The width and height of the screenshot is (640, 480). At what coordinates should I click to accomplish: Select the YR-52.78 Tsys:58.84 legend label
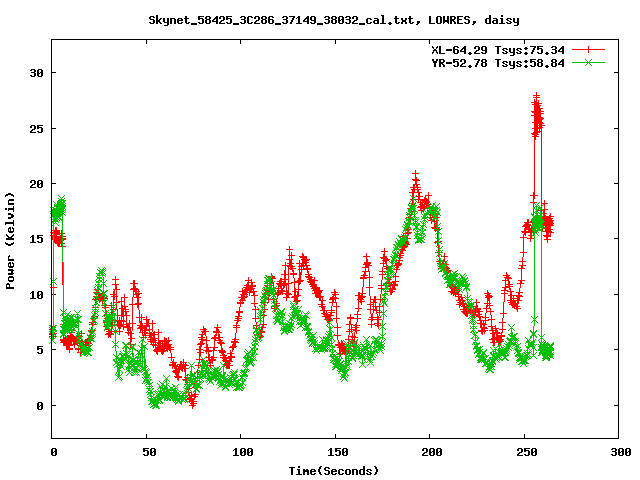[498, 63]
